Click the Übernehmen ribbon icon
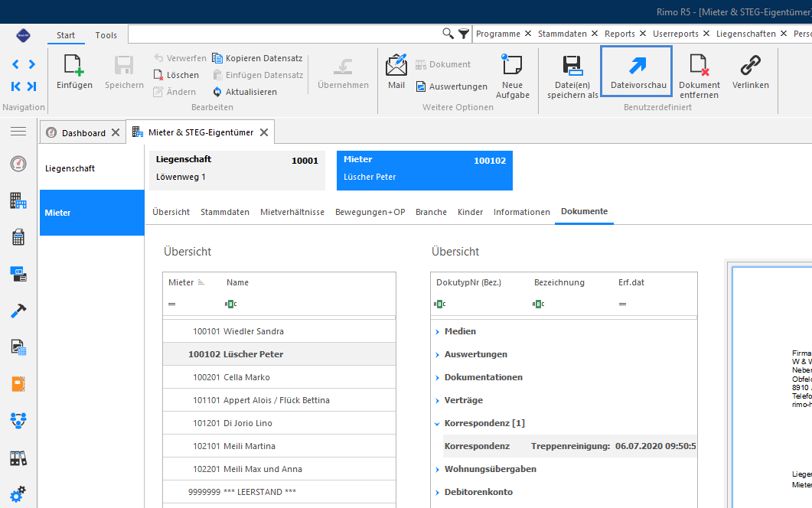812x508 pixels. click(x=343, y=67)
